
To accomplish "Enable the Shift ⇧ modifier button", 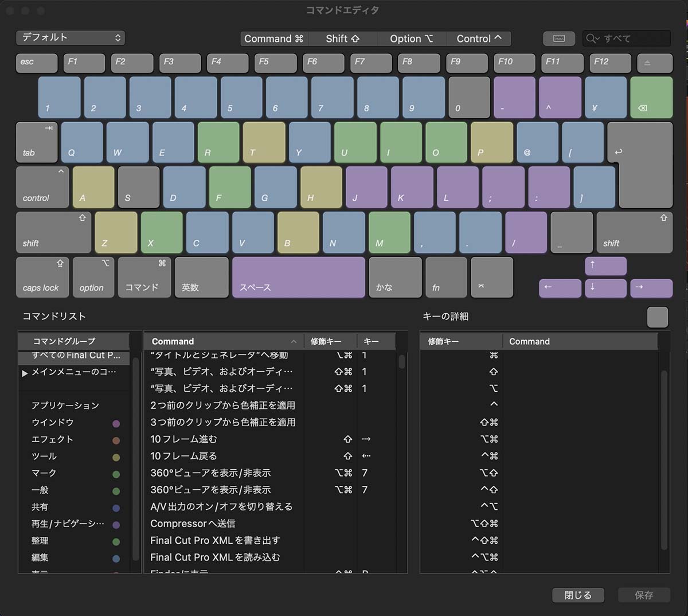I will pyautogui.click(x=343, y=38).
